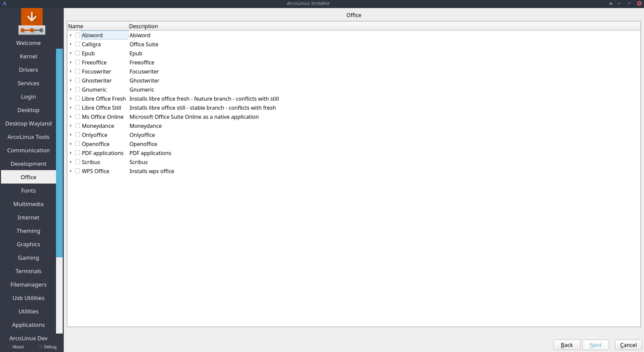This screenshot has height=352, width=644.
Task: Switch to the Communication step
Action: [29, 150]
